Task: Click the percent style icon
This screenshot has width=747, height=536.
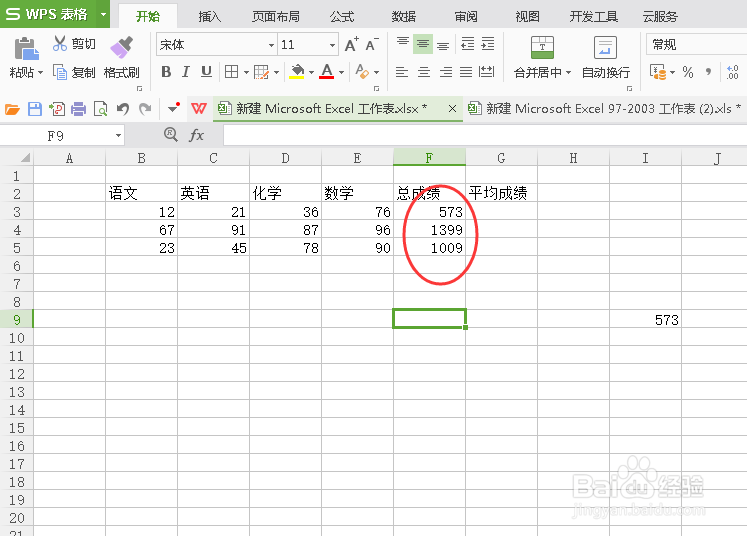Action: (x=687, y=72)
